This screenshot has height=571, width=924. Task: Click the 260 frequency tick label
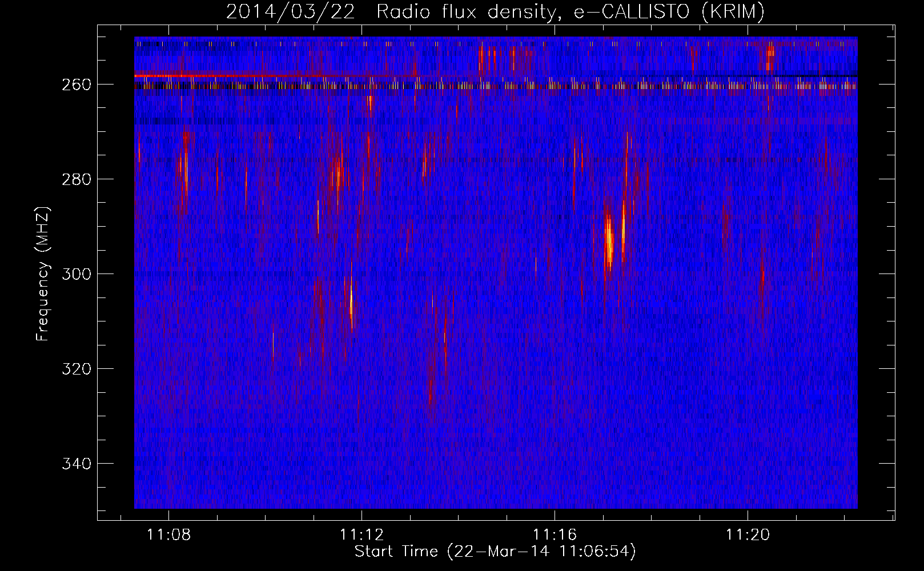click(x=76, y=85)
